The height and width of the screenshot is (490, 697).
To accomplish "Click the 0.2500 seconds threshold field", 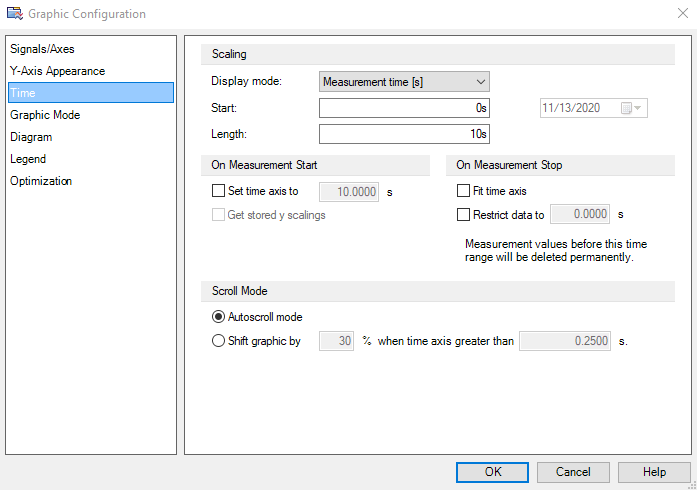I will (x=565, y=341).
